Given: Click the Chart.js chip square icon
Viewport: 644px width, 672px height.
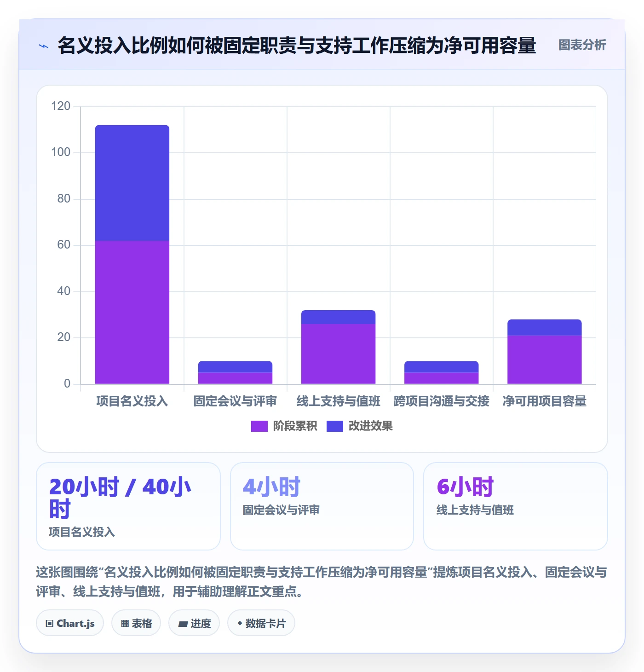Looking at the screenshot, I should pos(50,624).
